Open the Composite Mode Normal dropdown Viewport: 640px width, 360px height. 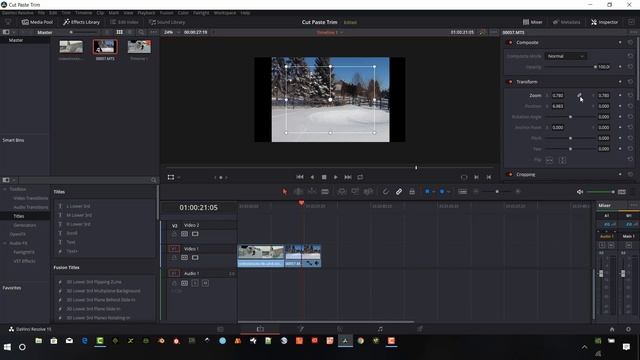[x=565, y=56]
